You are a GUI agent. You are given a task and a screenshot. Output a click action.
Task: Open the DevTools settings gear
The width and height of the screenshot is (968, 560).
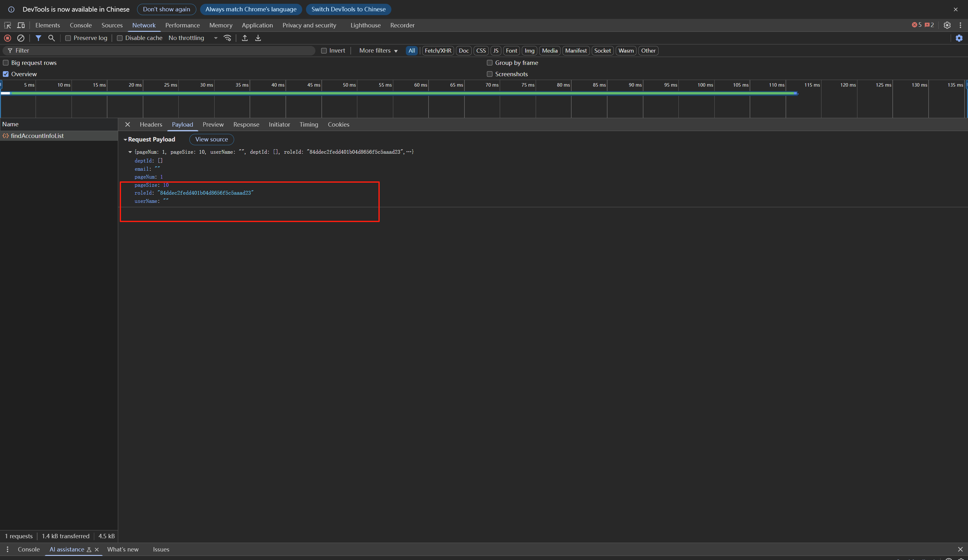click(x=947, y=25)
